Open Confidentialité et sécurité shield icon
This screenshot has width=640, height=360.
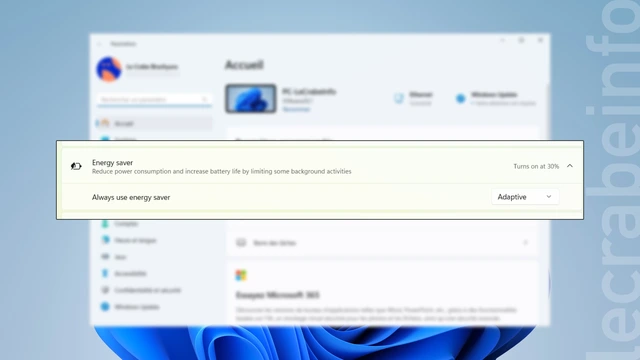pyautogui.click(x=105, y=290)
